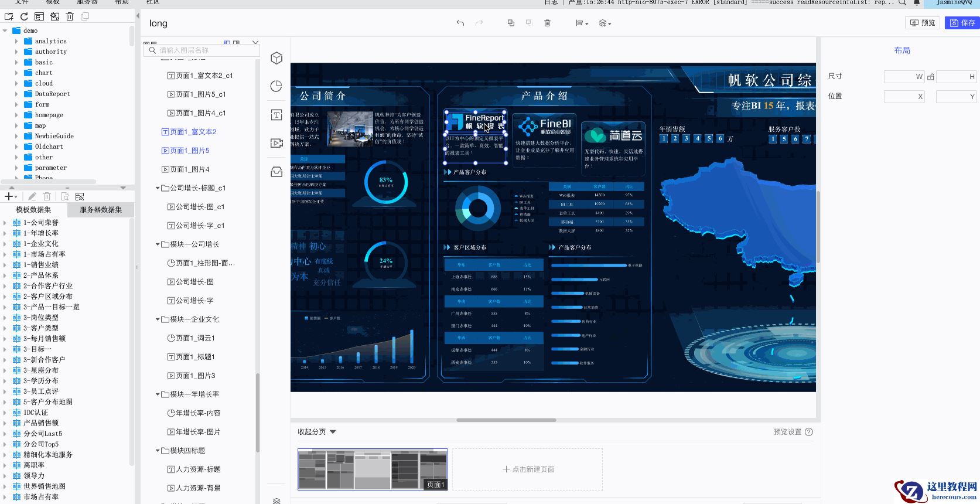This screenshot has height=504, width=980.
Task: Click the FineReport logo on canvas
Action: [475, 122]
